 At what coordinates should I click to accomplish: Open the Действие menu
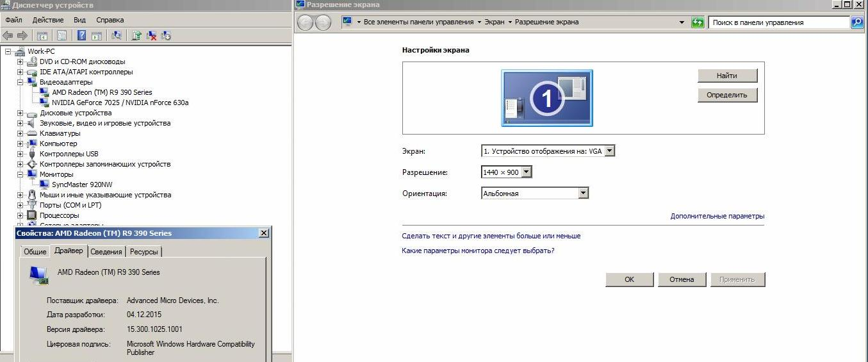tap(48, 20)
